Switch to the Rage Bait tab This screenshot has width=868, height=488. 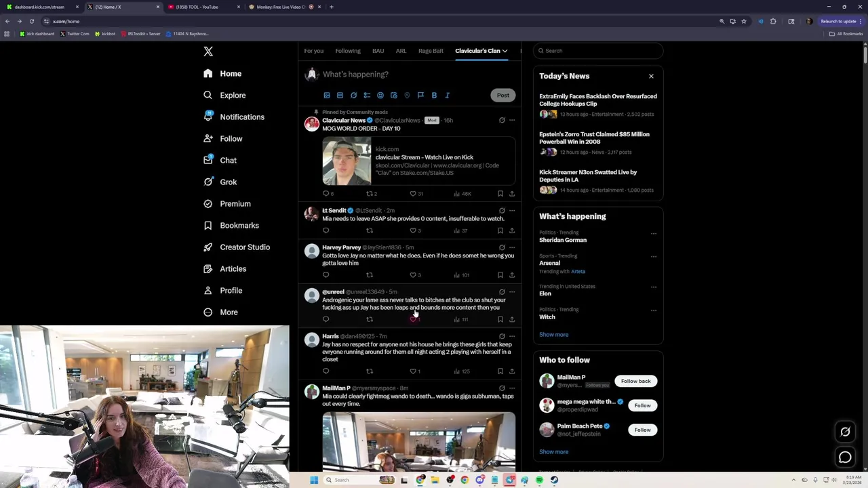pos(431,51)
